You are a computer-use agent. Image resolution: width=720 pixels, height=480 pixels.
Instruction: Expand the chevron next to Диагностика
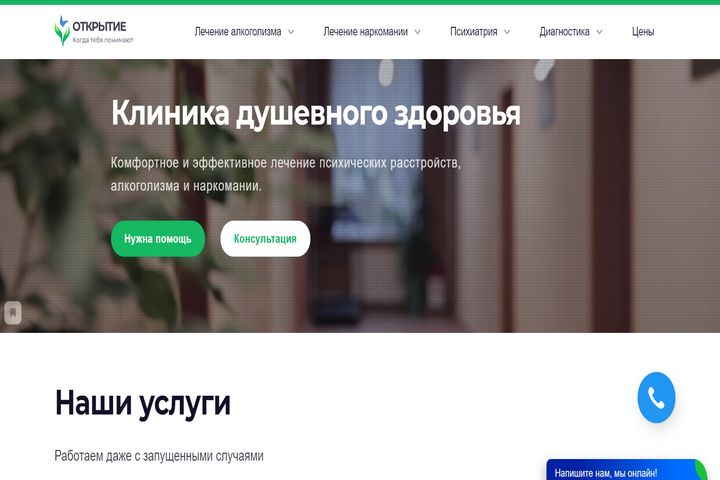tap(599, 32)
